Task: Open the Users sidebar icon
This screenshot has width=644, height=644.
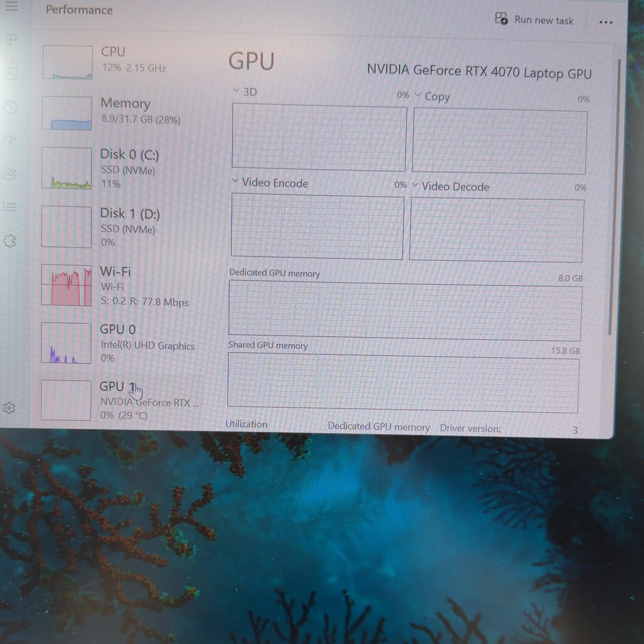Action: pos(10,174)
